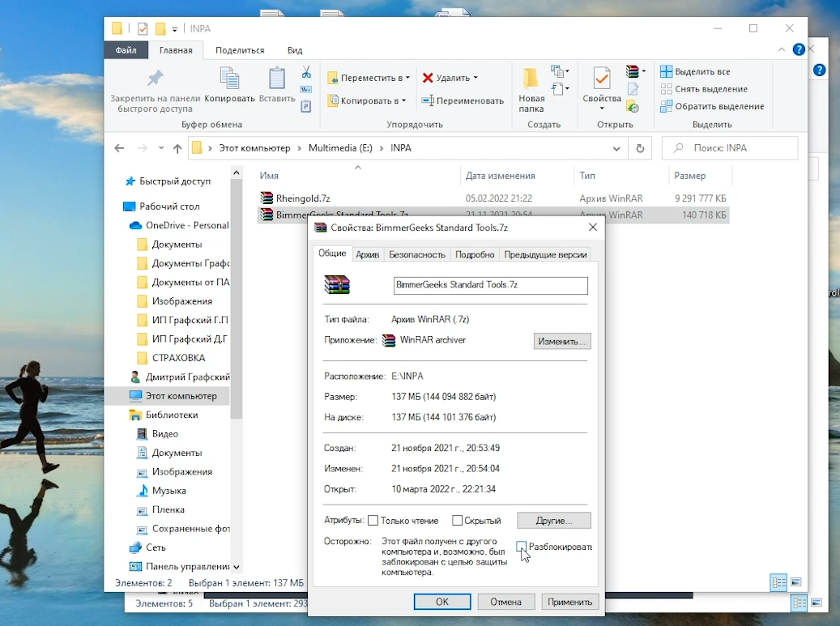
Task: Click the Delete red X icon
Action: (428, 79)
